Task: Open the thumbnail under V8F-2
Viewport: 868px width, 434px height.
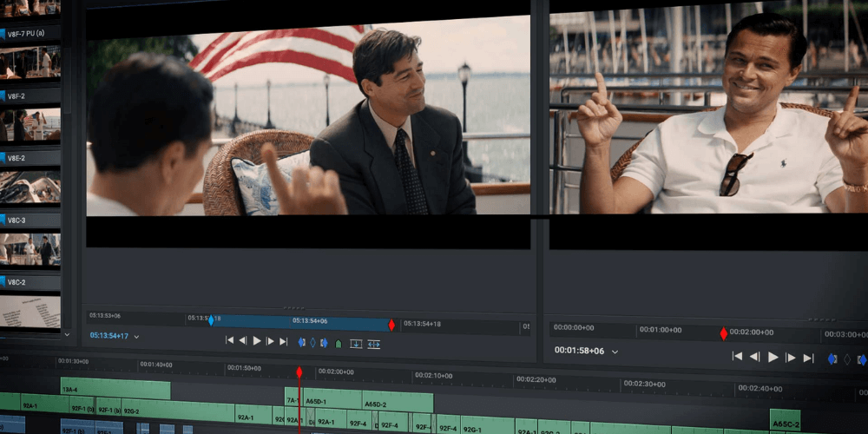Action: (30, 125)
